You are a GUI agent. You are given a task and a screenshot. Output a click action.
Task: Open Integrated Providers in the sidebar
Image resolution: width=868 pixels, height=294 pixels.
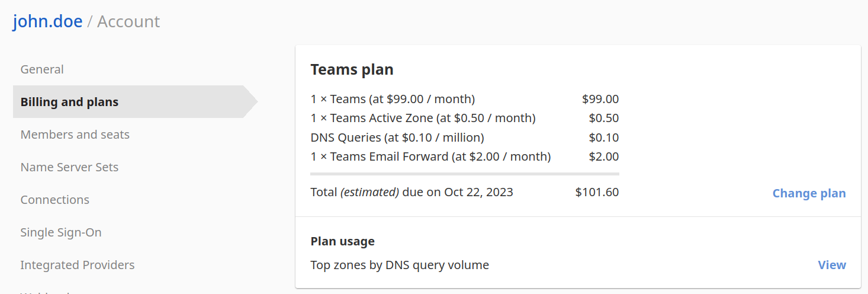78,265
